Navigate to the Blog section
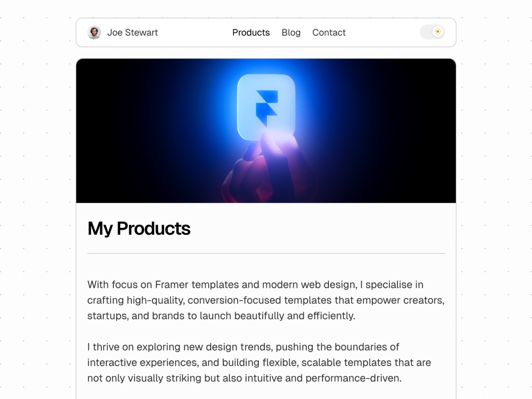532x399 pixels. point(291,32)
